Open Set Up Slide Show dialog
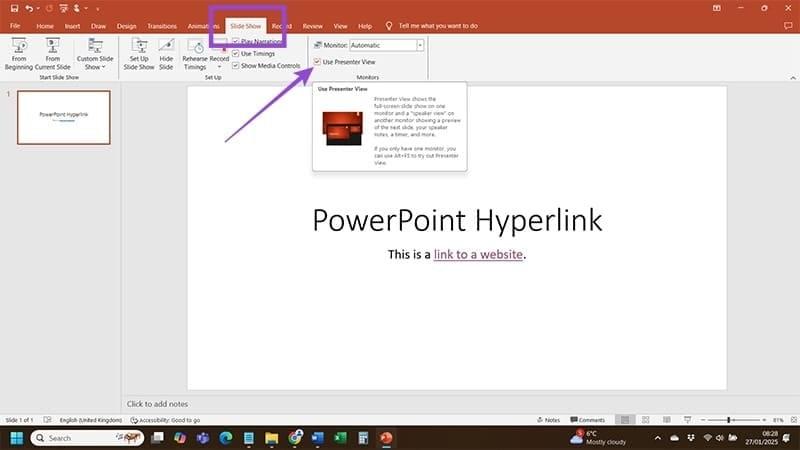This screenshot has width=800, height=450. tap(139, 54)
